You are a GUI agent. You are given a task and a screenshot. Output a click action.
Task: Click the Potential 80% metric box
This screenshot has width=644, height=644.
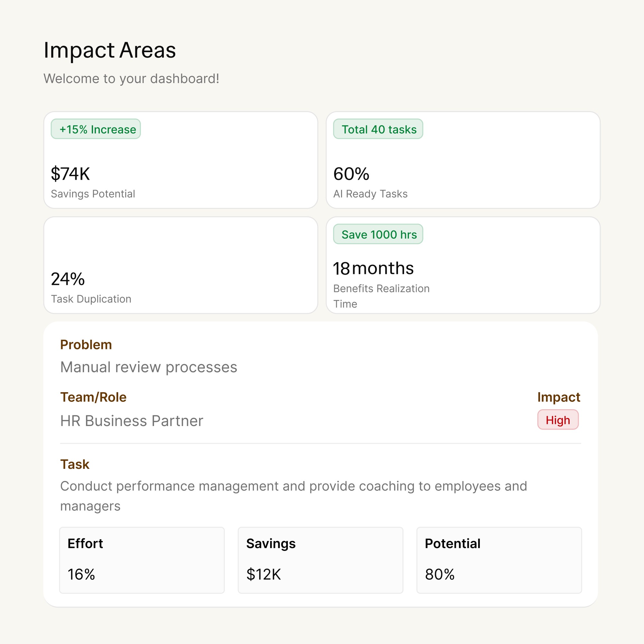click(499, 560)
